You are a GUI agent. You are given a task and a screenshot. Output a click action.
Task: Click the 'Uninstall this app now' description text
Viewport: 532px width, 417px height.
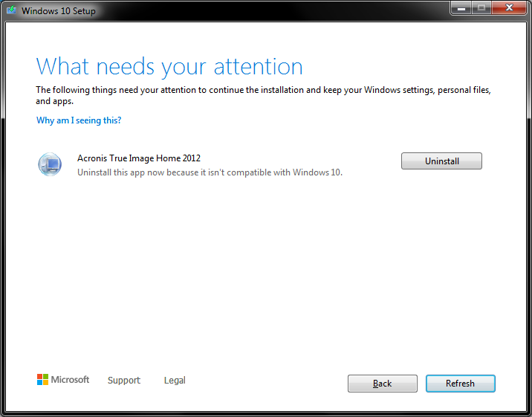pos(210,172)
